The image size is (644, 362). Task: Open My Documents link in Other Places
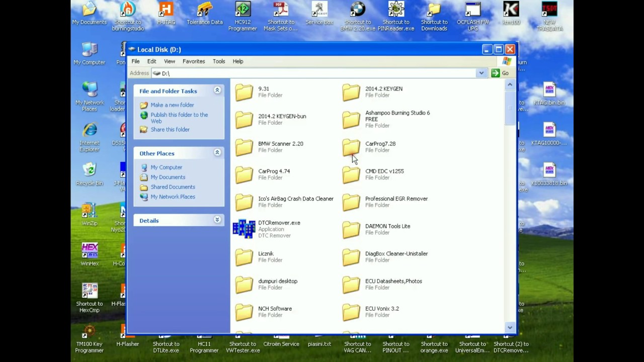168,177
